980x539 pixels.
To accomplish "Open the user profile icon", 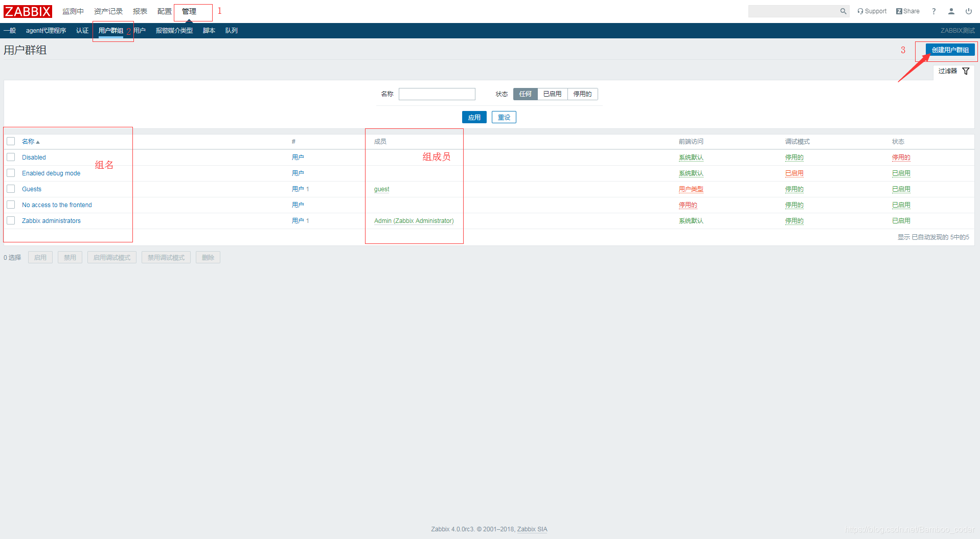I will click(951, 11).
